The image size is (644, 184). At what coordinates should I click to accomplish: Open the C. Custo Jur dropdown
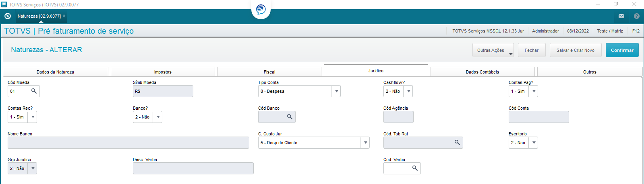tap(365, 143)
